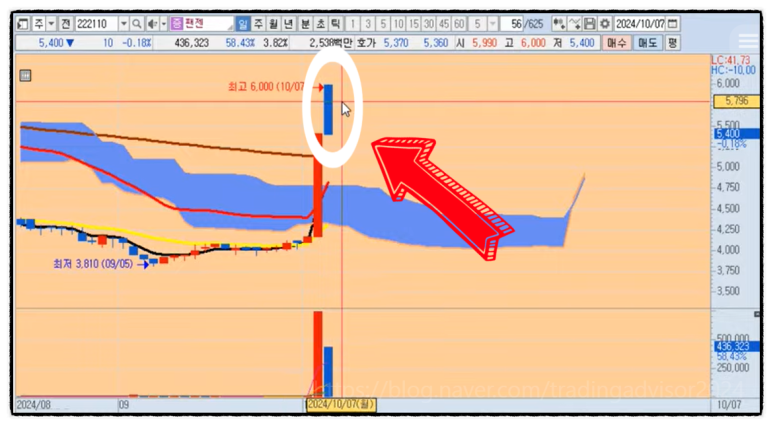773x426 pixels.
Task: Click the tall red volume bar
Action: [318, 353]
